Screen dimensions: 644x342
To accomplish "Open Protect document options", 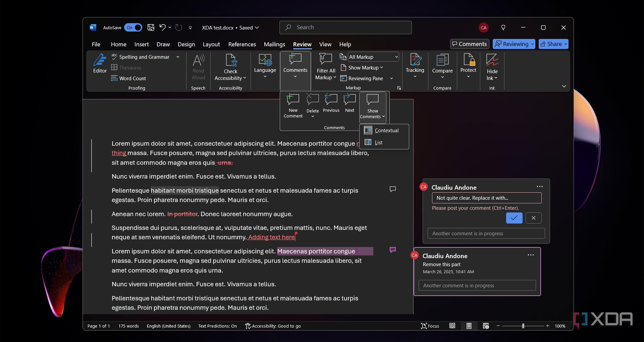I will [468, 66].
